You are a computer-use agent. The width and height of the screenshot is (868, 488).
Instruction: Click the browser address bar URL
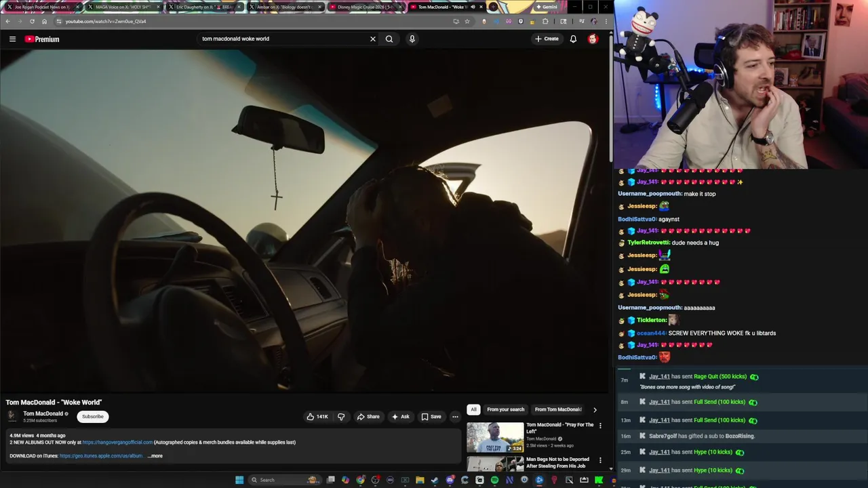(x=106, y=21)
